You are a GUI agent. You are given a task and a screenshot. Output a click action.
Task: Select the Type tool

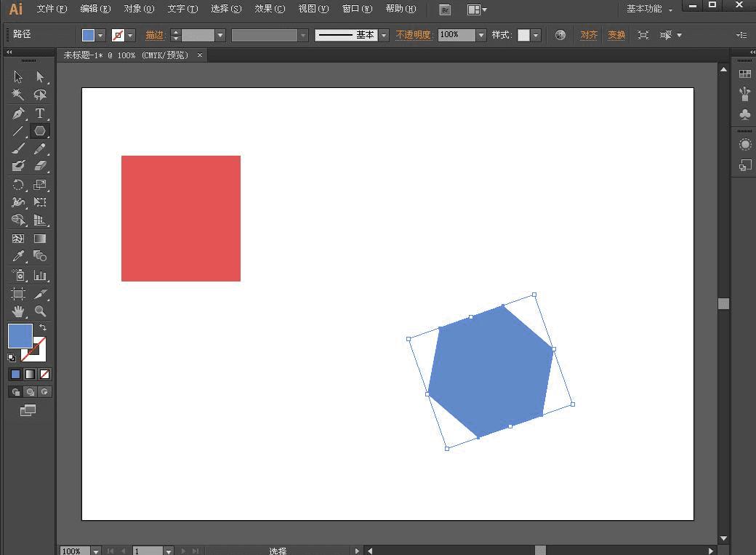(40, 113)
